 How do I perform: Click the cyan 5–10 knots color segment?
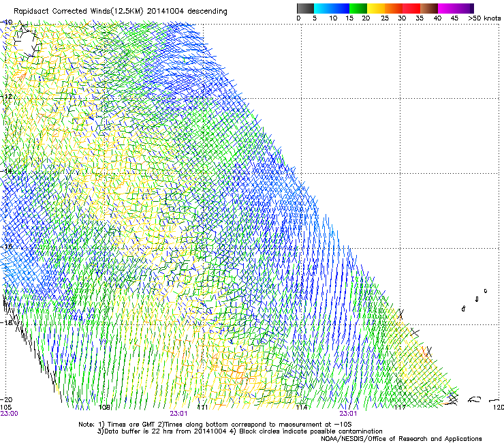[323, 8]
